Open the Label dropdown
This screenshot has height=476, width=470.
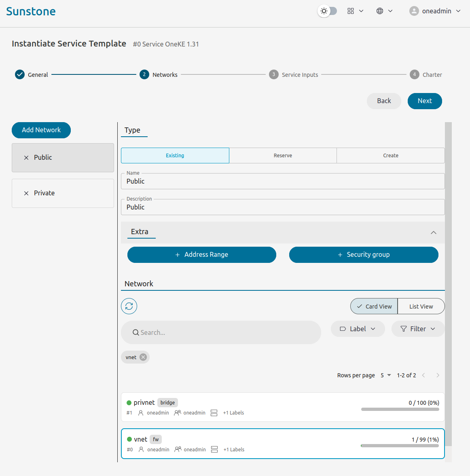358,329
